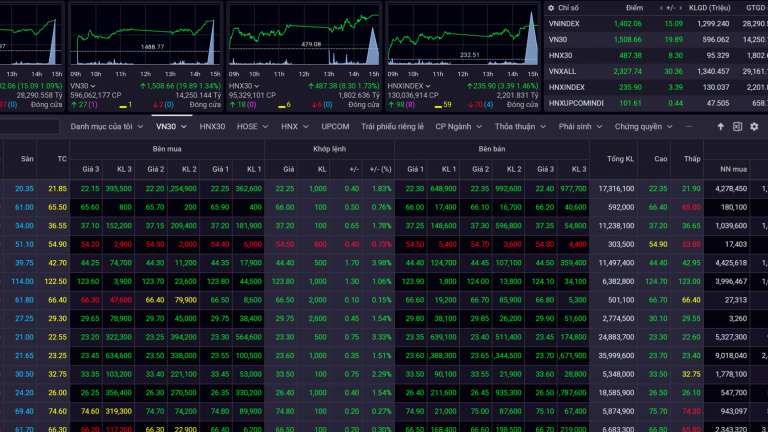Click the KLGD (Triệu) header
This screenshot has width=768, height=432.
[709, 8]
